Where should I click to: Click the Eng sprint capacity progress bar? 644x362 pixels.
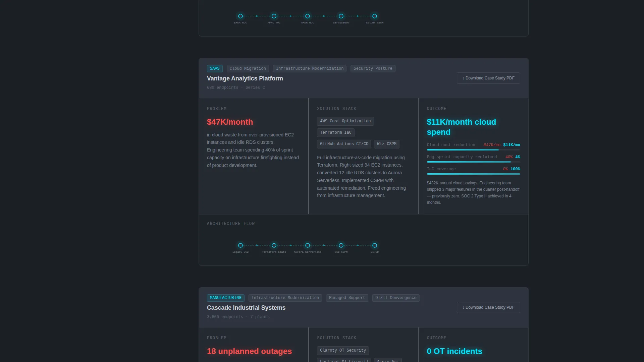474,162
